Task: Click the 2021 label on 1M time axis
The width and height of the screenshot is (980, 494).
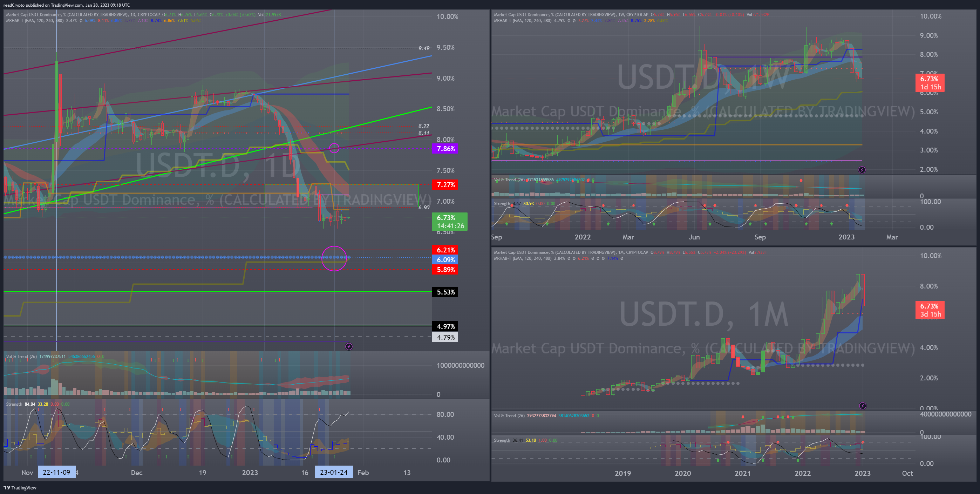Action: point(743,473)
